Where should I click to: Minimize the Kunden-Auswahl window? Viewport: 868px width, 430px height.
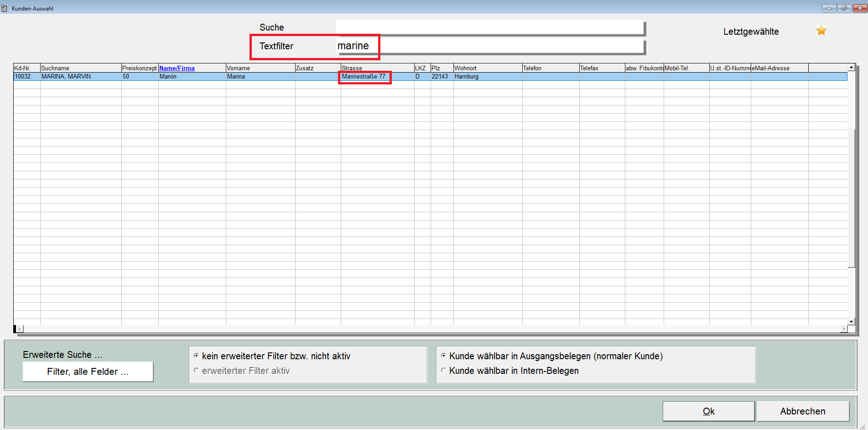[x=829, y=8]
